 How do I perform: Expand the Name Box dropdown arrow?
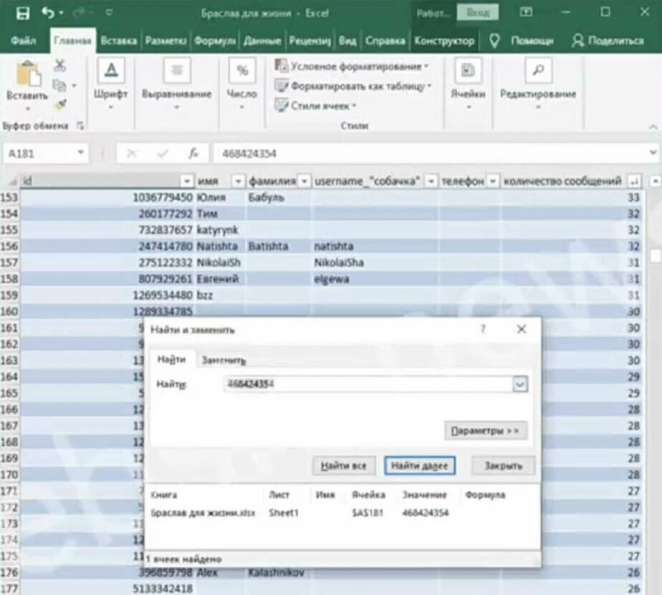click(80, 154)
